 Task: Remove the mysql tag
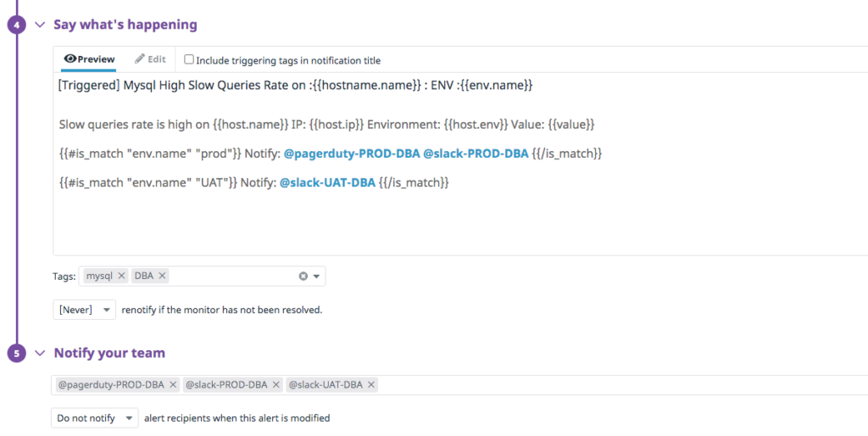point(121,276)
